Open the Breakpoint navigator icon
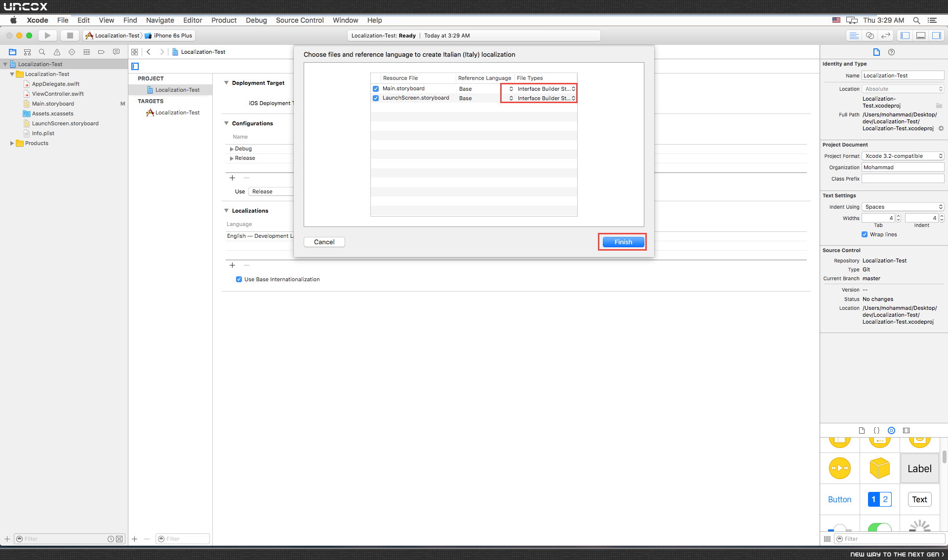 [x=101, y=52]
